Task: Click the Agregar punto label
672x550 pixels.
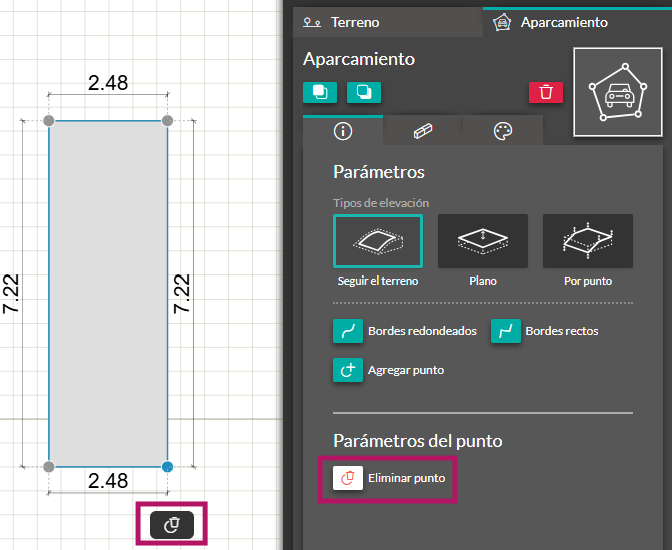Action: [x=406, y=370]
